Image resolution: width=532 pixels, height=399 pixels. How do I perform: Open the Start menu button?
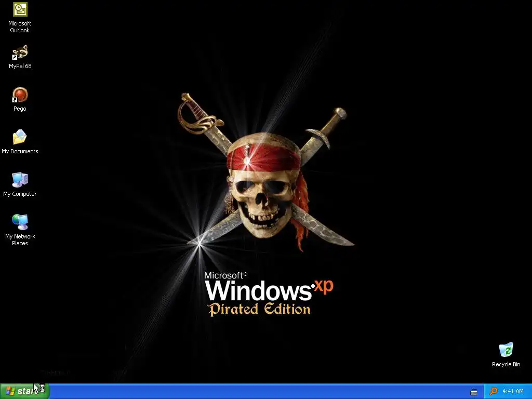(25, 391)
